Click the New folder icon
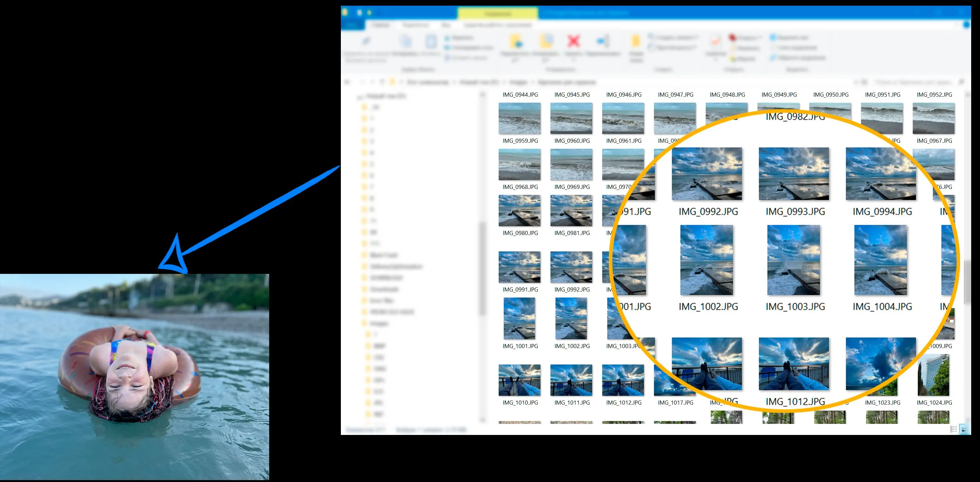 point(636,41)
